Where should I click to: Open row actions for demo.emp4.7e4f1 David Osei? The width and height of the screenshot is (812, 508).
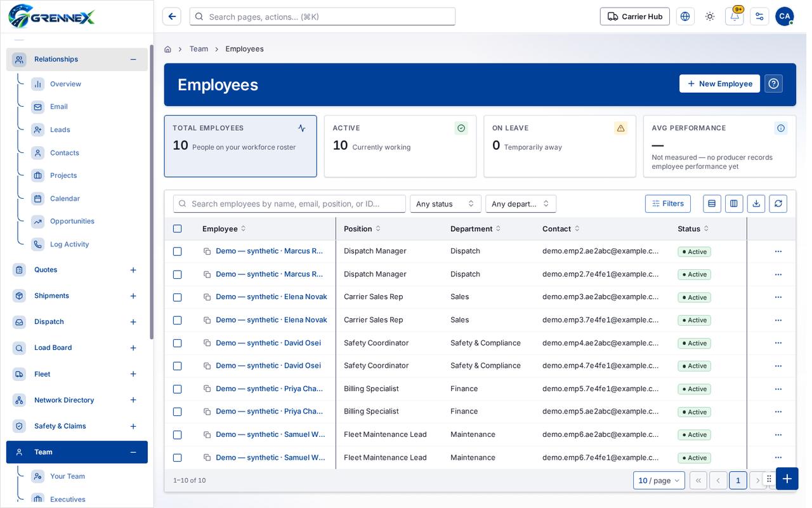[x=778, y=366]
